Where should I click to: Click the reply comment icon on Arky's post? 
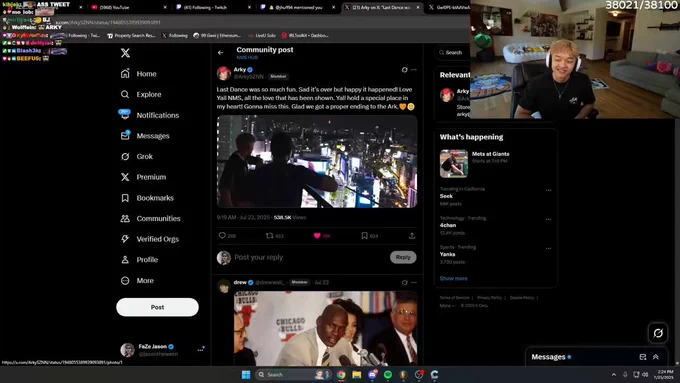(222, 236)
